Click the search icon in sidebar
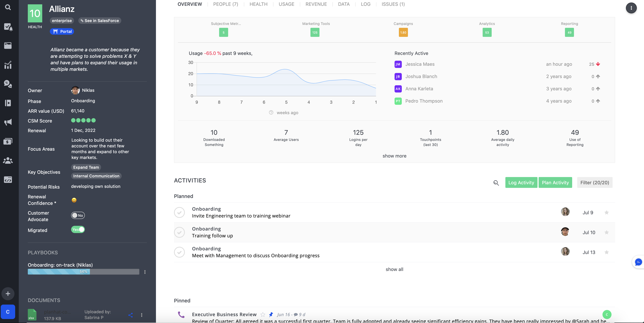The image size is (644, 323). click(x=8, y=7)
